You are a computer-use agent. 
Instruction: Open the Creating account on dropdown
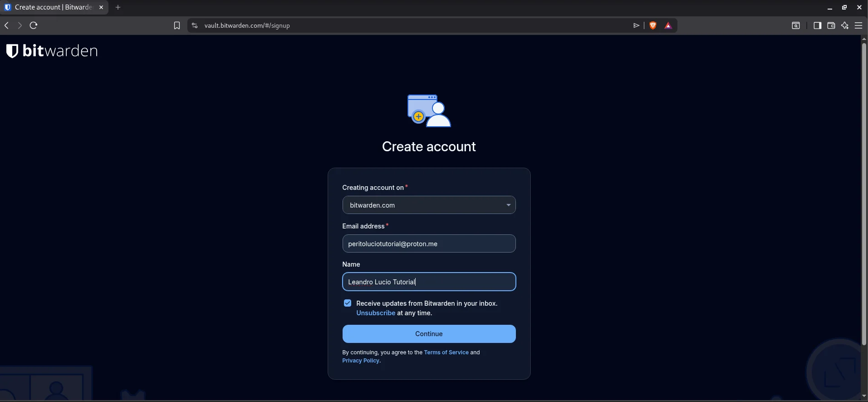(x=429, y=205)
